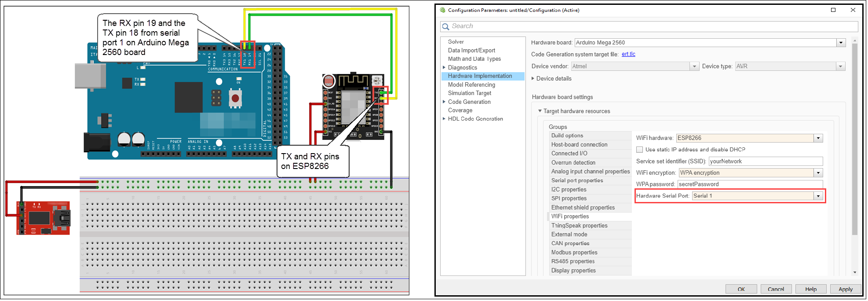868x301 pixels.
Task: Select WiFi properties group
Action: tap(590, 217)
